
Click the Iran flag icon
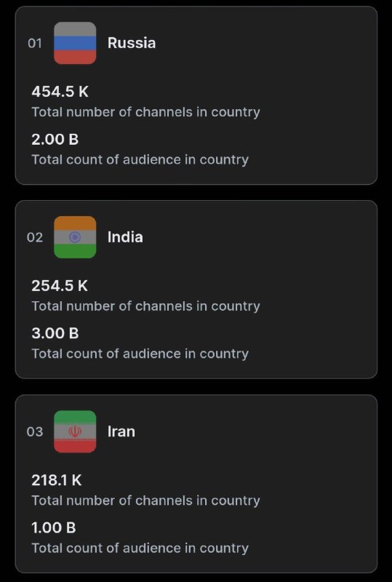(x=75, y=431)
